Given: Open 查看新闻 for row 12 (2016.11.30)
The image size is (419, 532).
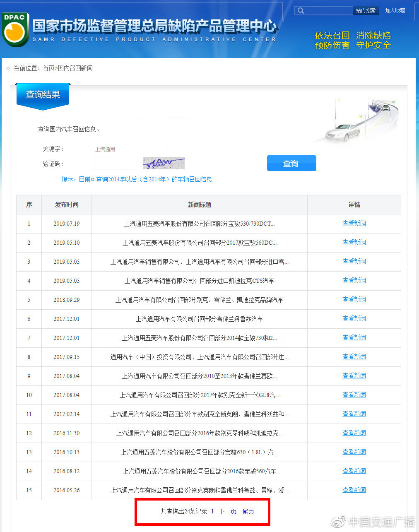Looking at the screenshot, I should coord(354,433).
